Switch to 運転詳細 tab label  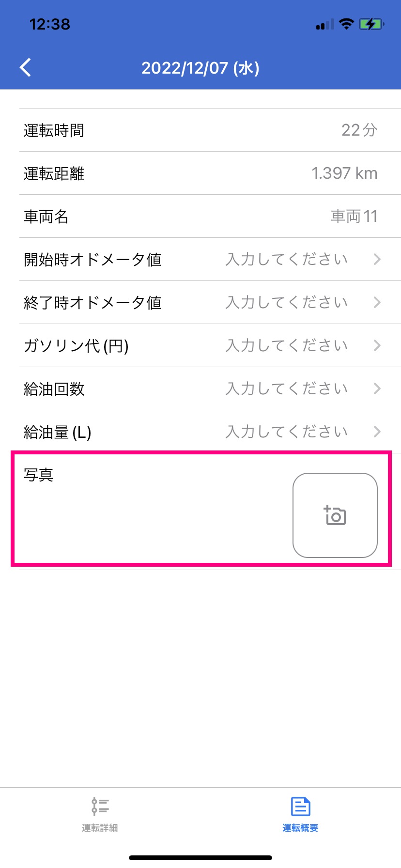100,828
